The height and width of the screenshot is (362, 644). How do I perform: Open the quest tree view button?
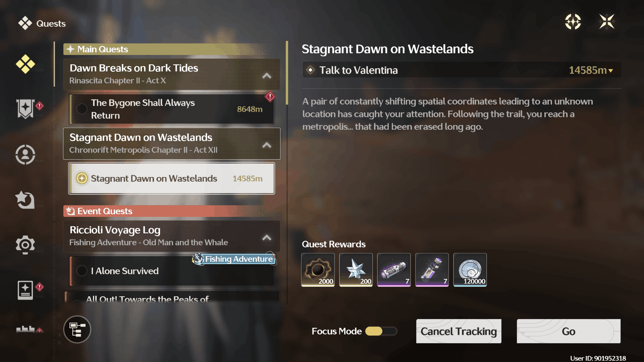tap(77, 329)
